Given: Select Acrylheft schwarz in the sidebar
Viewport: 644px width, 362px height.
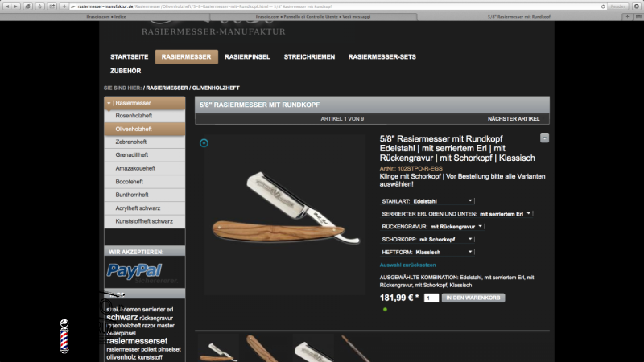Looking at the screenshot, I should [145, 208].
